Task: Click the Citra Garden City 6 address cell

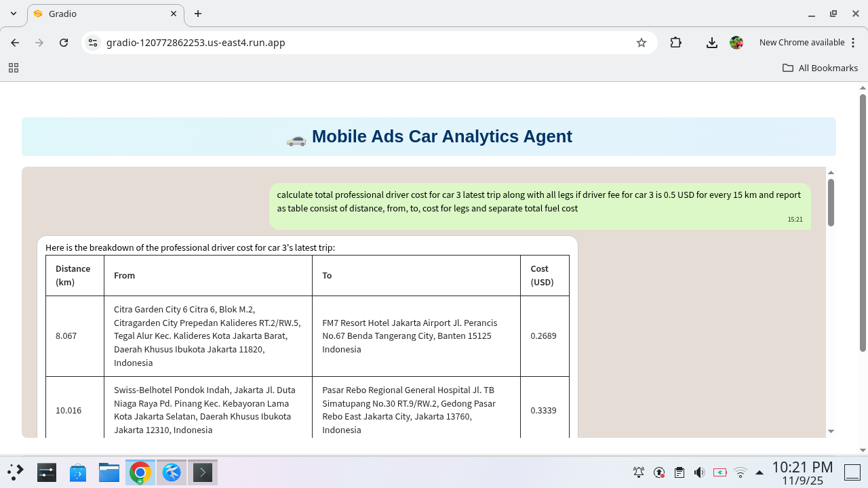Action: click(208, 336)
